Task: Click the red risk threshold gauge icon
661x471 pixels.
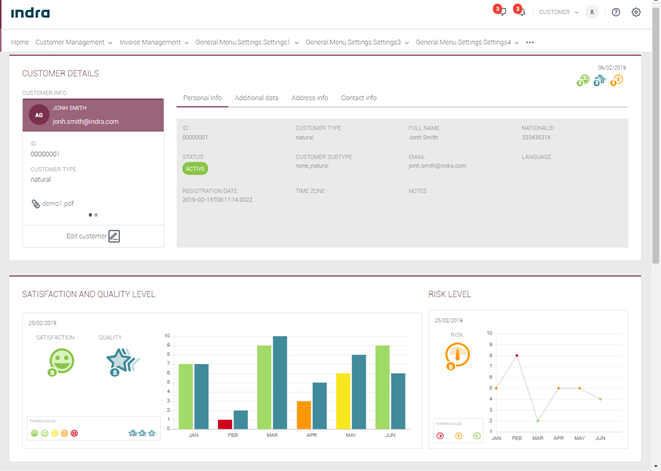Action: [x=440, y=436]
